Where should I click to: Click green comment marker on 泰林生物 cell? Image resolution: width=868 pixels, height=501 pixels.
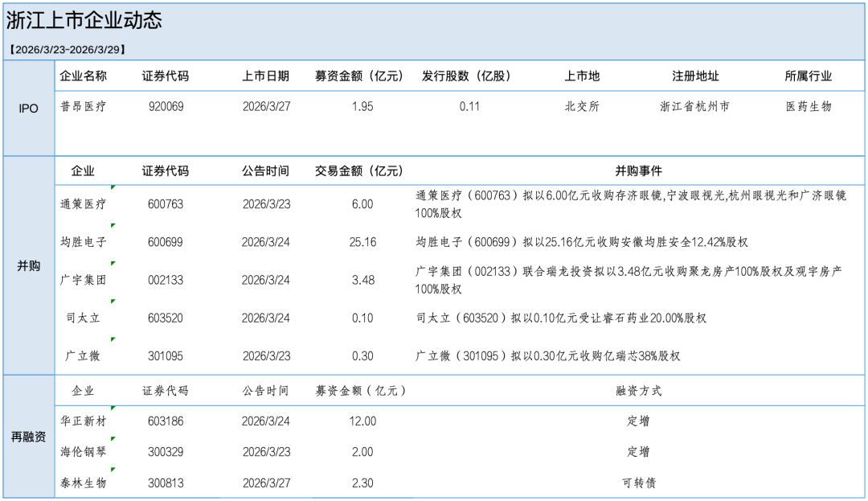click(113, 470)
